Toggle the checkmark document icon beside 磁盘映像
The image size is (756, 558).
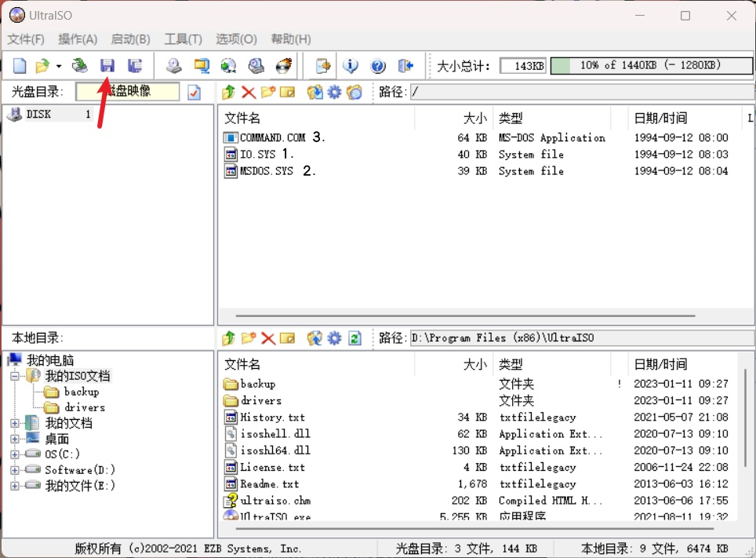tap(194, 92)
